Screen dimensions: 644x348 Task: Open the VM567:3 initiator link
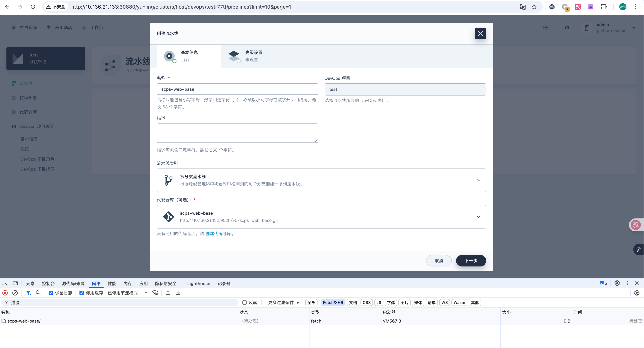pyautogui.click(x=392, y=321)
